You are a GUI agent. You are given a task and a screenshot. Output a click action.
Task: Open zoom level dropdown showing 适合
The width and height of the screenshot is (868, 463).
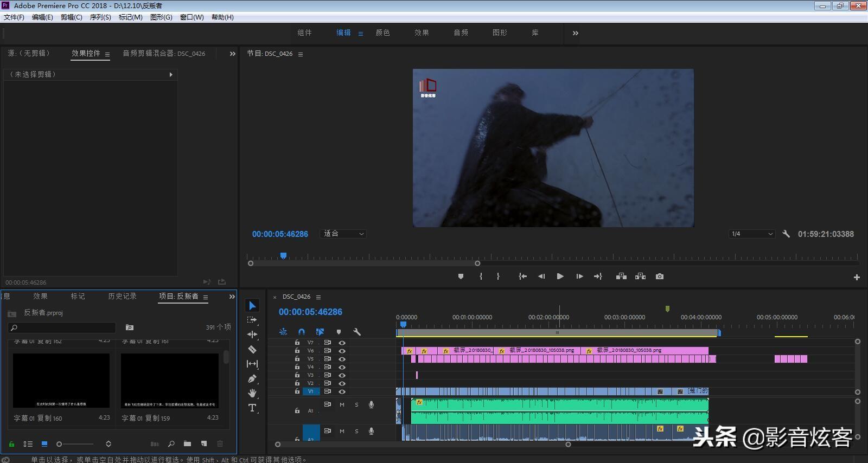(343, 234)
